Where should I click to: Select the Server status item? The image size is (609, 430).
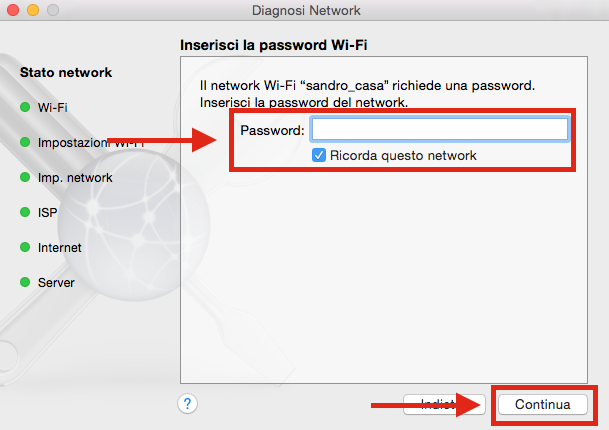(56, 282)
